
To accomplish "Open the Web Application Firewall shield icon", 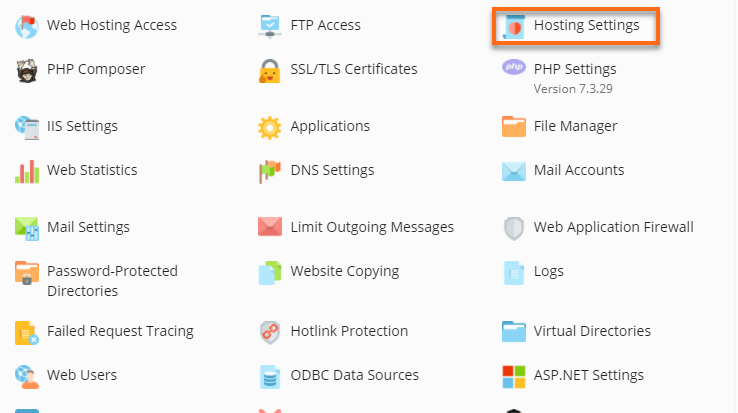I will 513,228.
